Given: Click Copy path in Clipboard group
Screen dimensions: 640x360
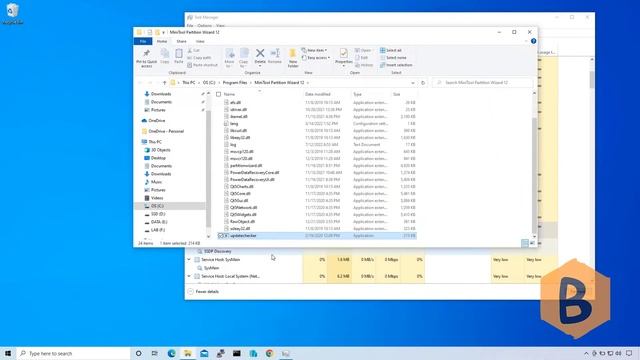Looking at the screenshot, I should click(200, 58).
